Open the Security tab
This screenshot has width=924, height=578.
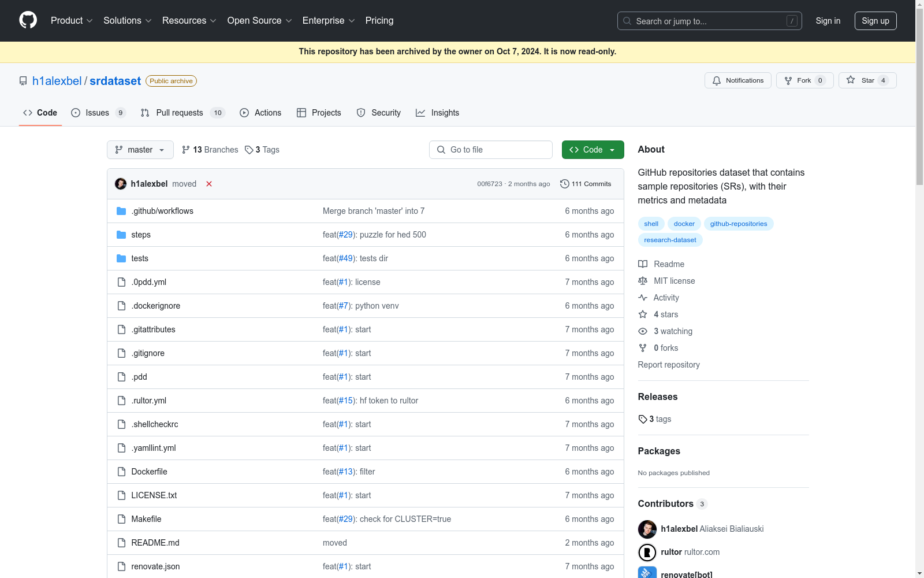(x=379, y=113)
